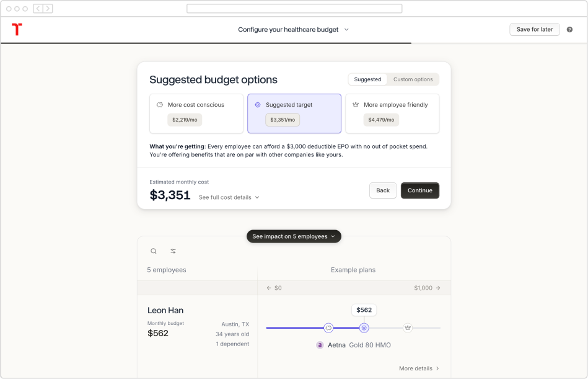Viewport: 588px width, 379px height.
Task: Click the Save for later button
Action: click(534, 30)
